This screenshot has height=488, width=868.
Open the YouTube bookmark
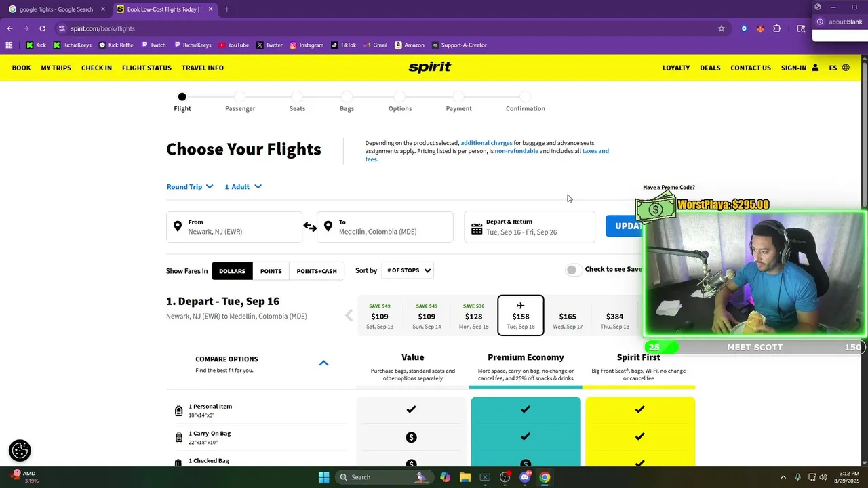233,45
